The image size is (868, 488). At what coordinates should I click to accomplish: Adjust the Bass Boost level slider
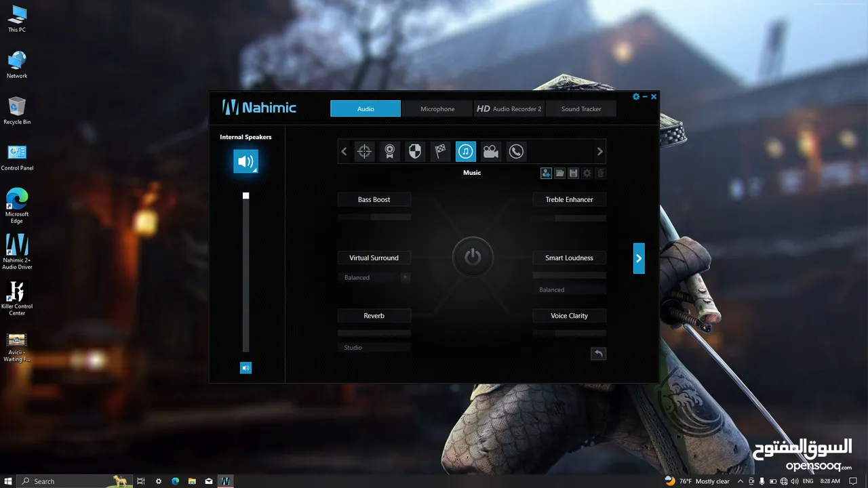pos(374,218)
